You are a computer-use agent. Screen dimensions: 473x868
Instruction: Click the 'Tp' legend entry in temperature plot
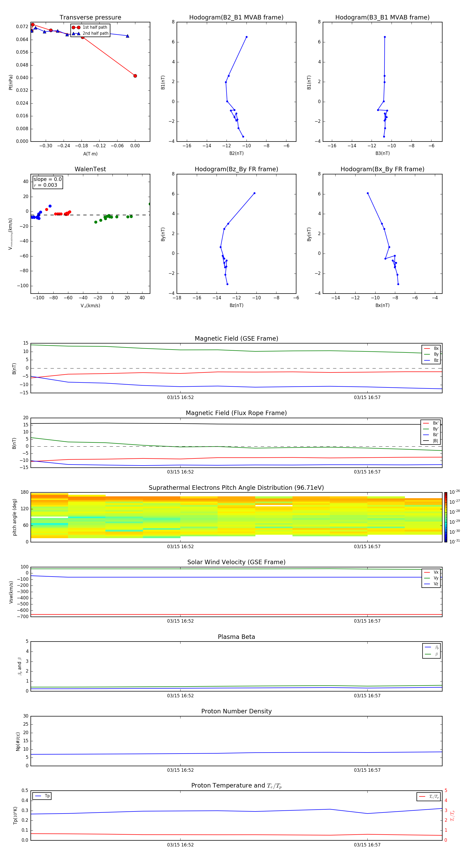tap(42, 796)
